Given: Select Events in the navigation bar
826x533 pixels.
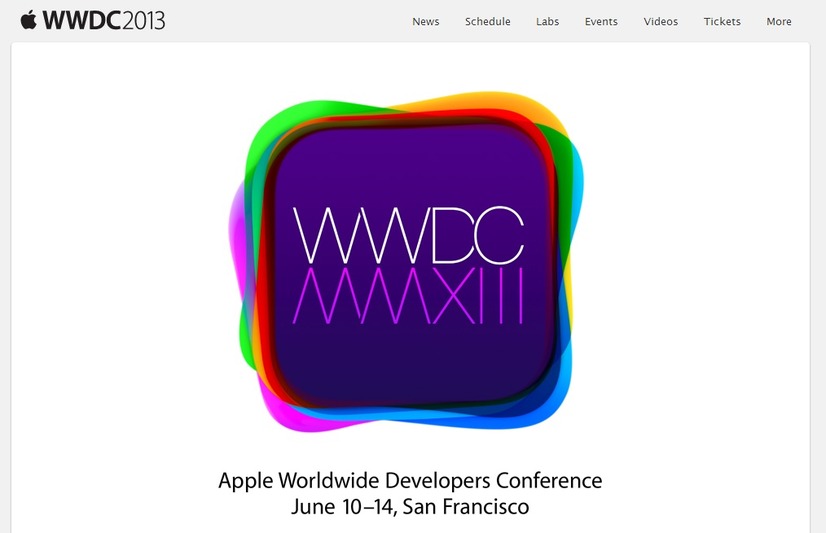Looking at the screenshot, I should [x=601, y=22].
